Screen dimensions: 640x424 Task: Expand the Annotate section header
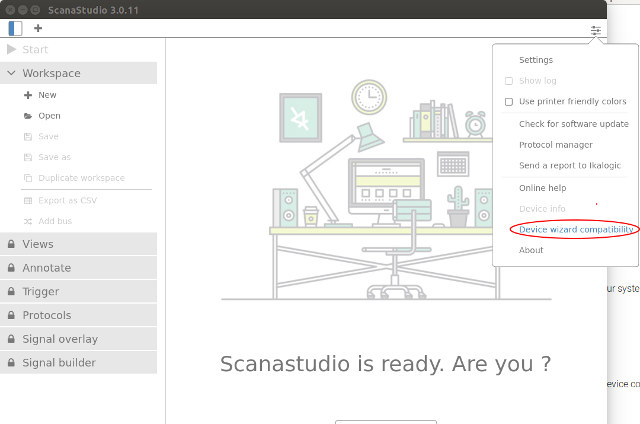click(x=78, y=268)
